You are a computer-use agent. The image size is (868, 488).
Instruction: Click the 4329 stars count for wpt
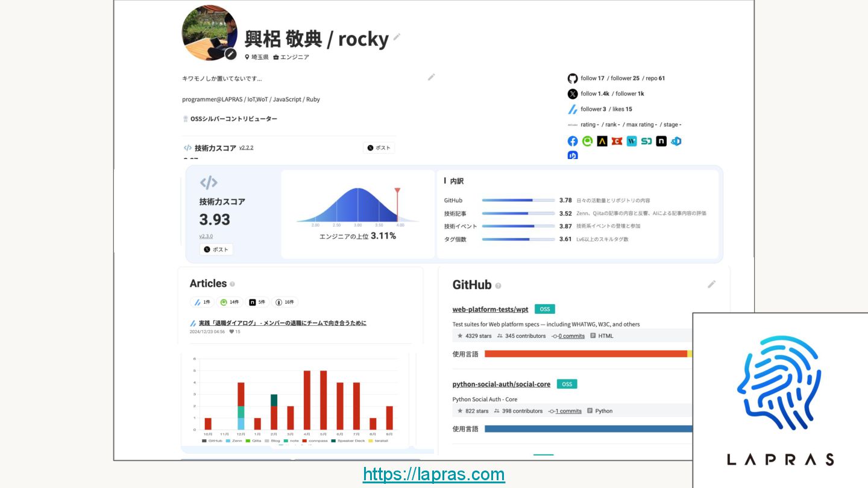tap(479, 336)
